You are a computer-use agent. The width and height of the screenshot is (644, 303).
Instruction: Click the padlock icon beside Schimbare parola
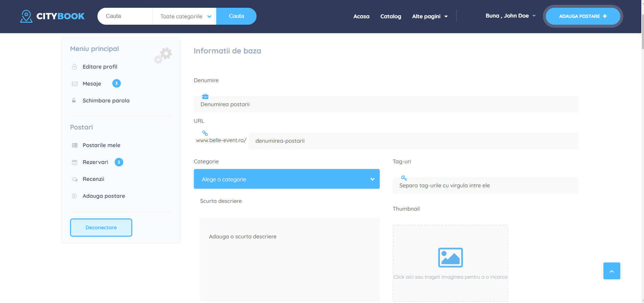(74, 100)
